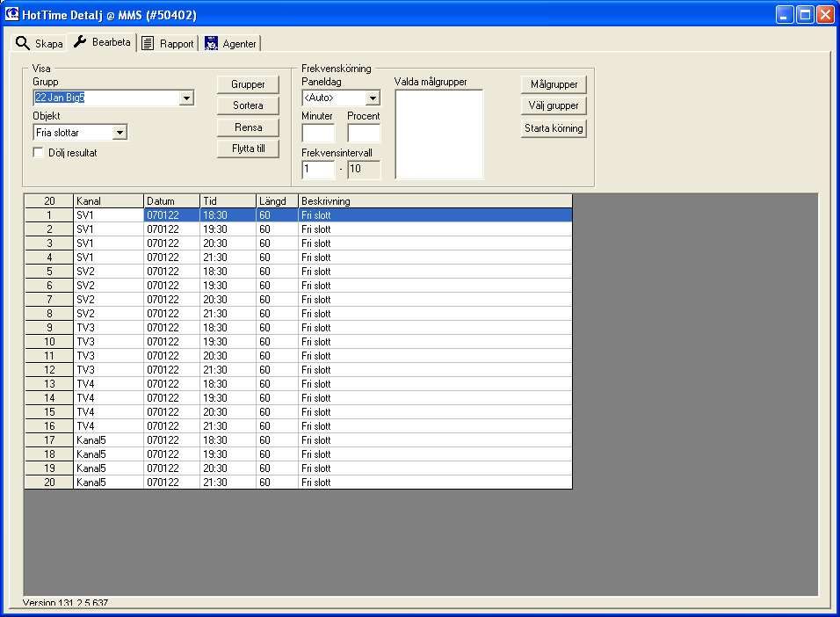Click the Frekvensintervall end field showing 10

click(x=364, y=170)
